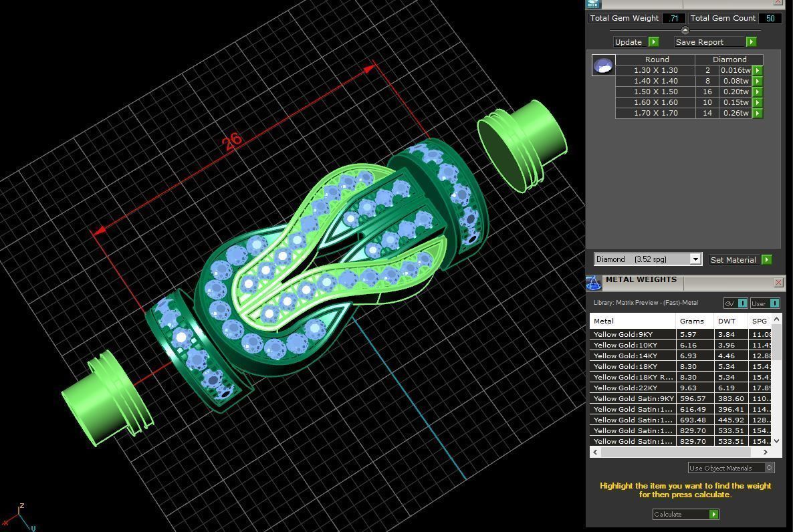Click the Calculate button label
This screenshot has width=793, height=532.
[667, 515]
